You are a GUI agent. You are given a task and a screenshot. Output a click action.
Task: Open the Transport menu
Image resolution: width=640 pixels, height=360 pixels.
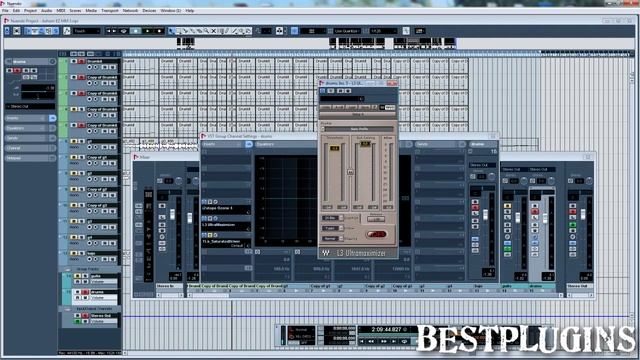pos(110,11)
